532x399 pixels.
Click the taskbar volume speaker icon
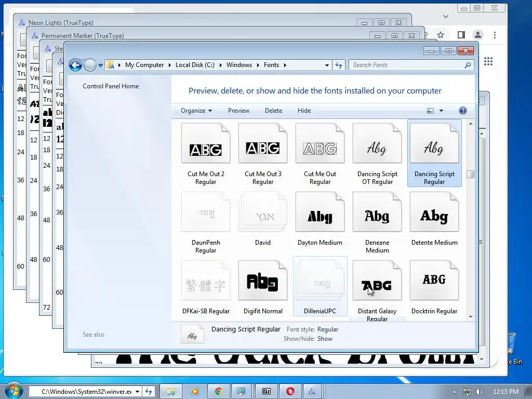point(479,392)
